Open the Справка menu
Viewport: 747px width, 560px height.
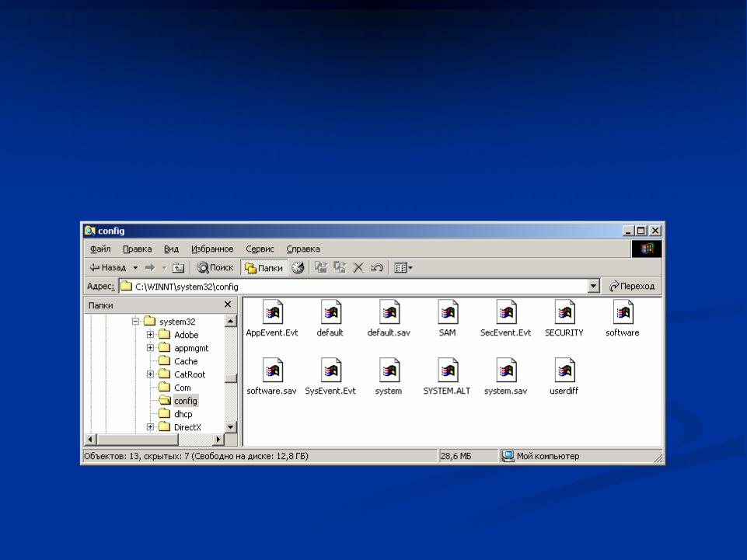coord(303,249)
